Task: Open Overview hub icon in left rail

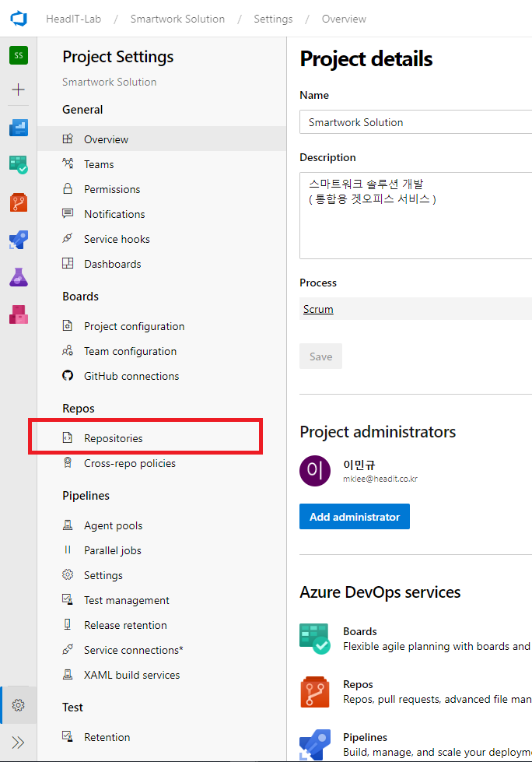Action: [19, 128]
